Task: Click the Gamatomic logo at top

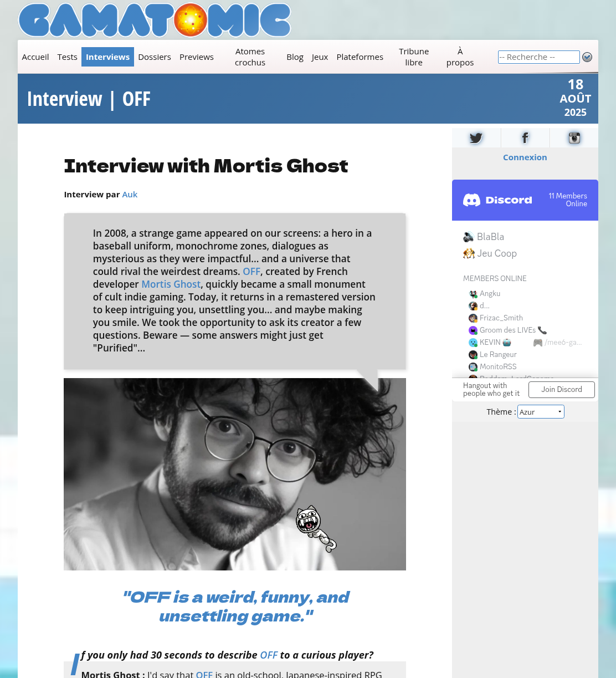Action: click(x=155, y=20)
